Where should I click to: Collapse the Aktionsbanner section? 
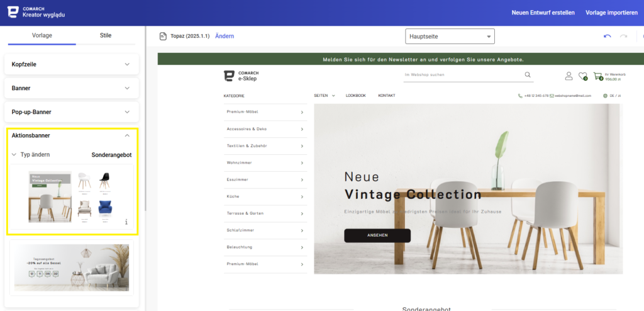127,135
